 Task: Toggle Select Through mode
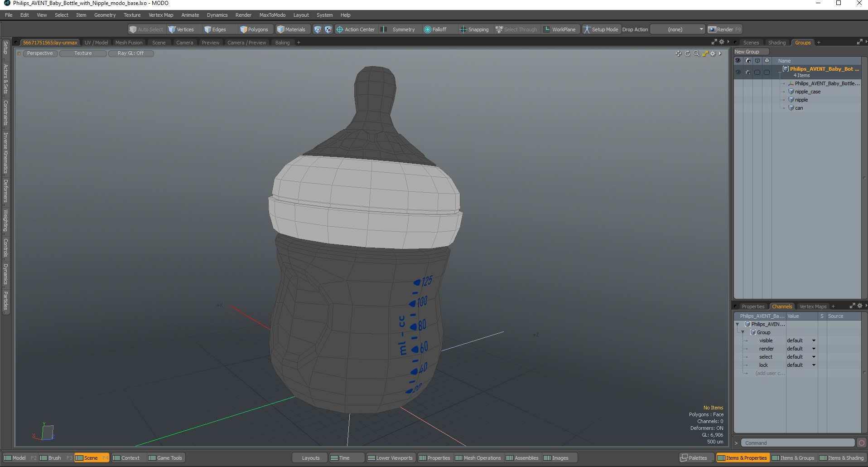[x=516, y=29]
